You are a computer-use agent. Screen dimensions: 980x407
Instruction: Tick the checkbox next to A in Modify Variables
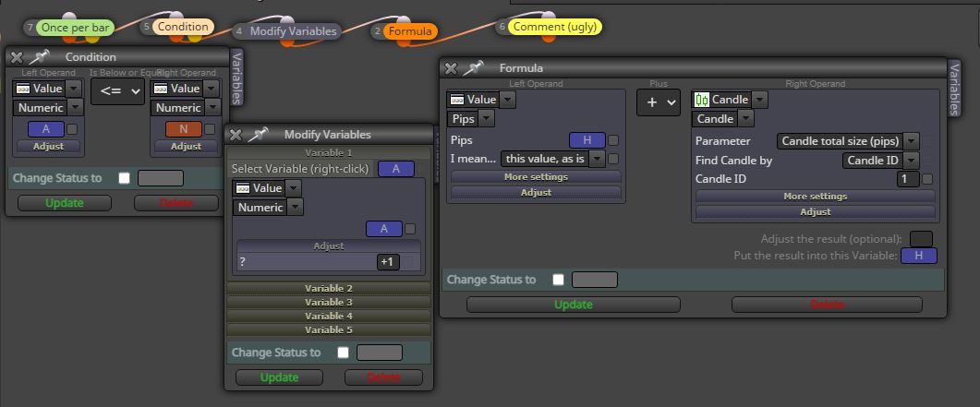click(x=410, y=229)
